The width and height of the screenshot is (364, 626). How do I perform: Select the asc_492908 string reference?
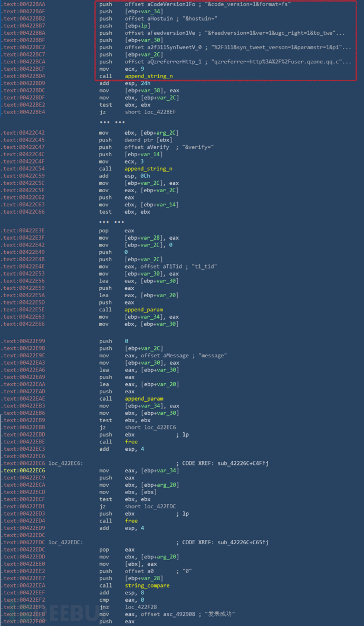172,614
